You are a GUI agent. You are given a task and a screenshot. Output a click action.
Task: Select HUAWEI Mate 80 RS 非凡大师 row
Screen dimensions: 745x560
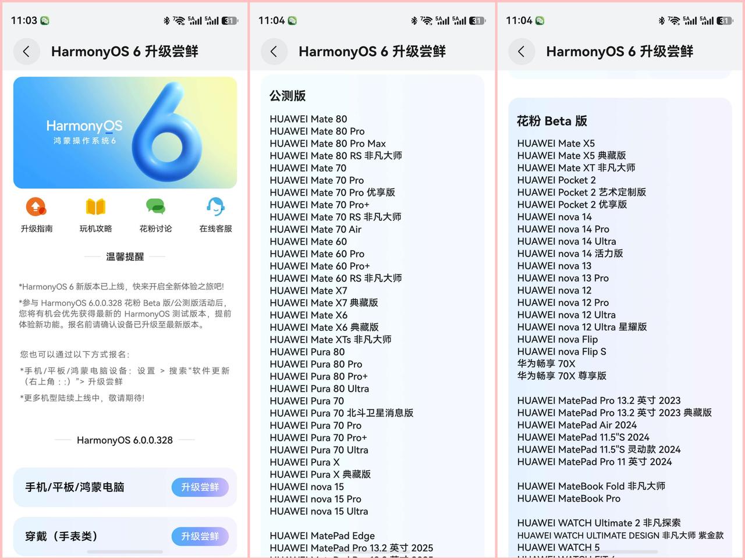(336, 156)
